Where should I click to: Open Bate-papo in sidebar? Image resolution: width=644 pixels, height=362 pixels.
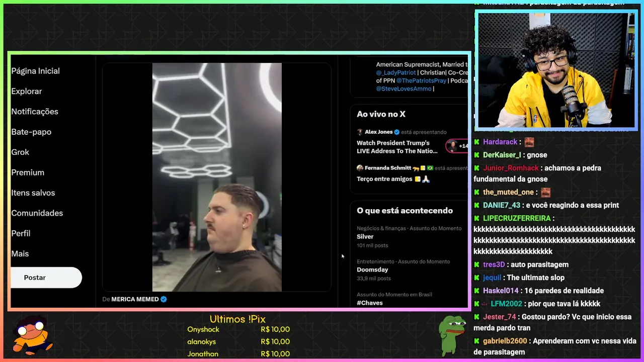[31, 132]
